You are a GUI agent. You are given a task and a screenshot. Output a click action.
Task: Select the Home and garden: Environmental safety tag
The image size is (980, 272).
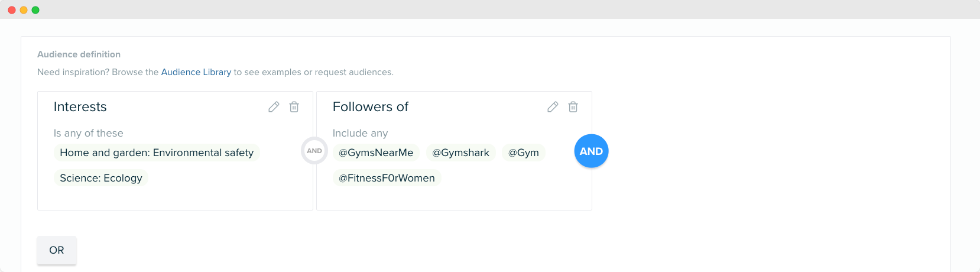click(x=157, y=153)
